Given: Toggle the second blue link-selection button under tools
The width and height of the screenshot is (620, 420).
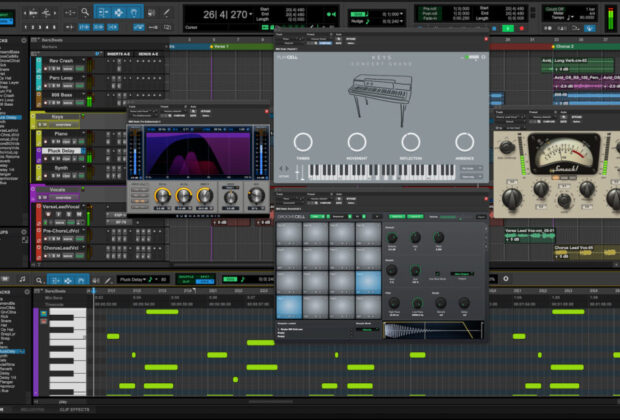Looking at the screenshot, I should click(98, 27).
